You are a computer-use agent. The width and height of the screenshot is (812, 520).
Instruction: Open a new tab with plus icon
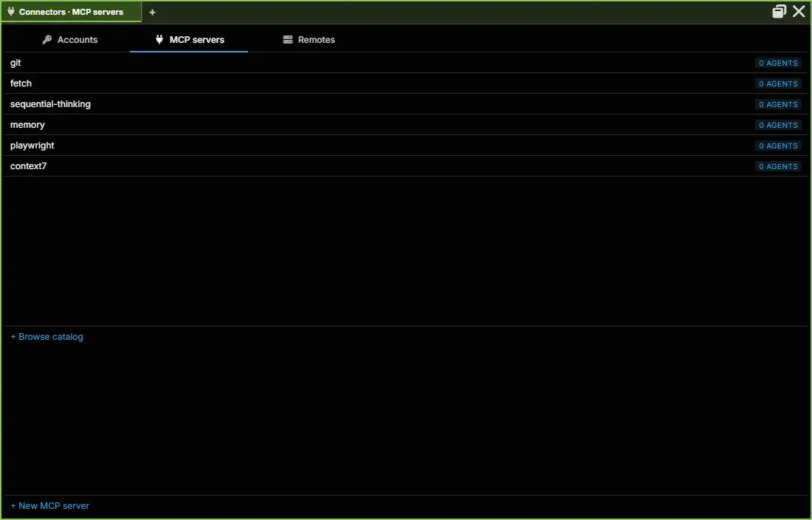pyautogui.click(x=152, y=12)
